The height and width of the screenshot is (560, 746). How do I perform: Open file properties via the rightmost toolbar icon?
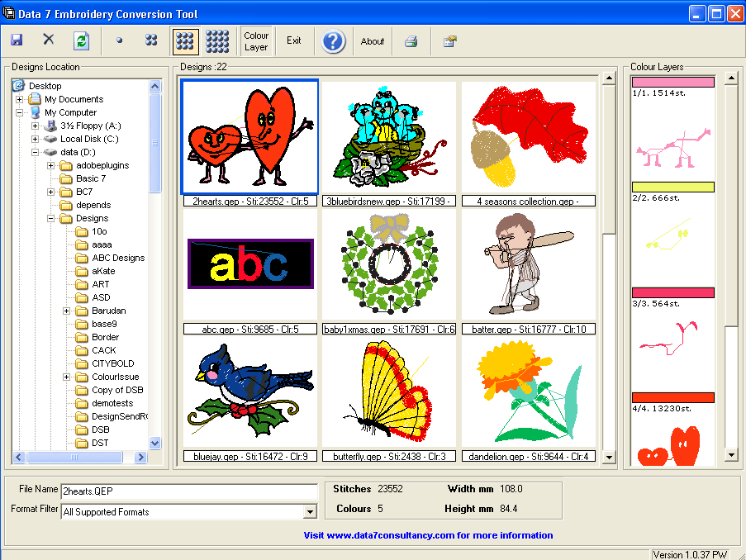449,40
